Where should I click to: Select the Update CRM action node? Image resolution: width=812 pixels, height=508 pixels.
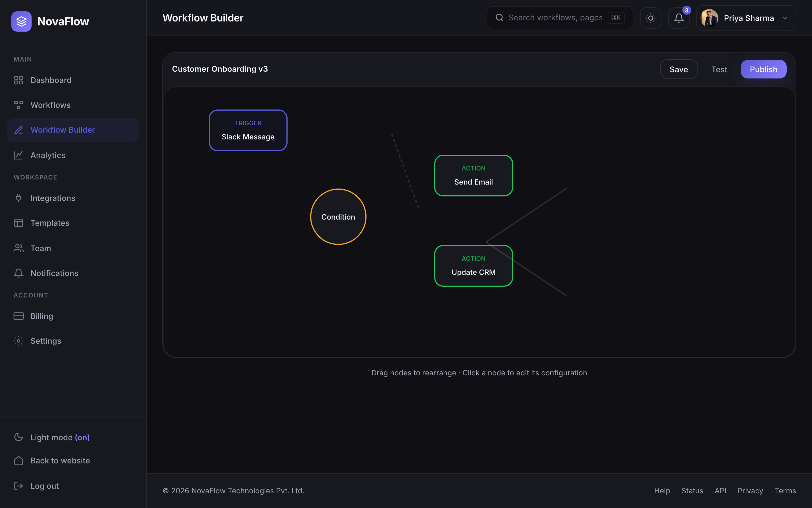(x=473, y=266)
